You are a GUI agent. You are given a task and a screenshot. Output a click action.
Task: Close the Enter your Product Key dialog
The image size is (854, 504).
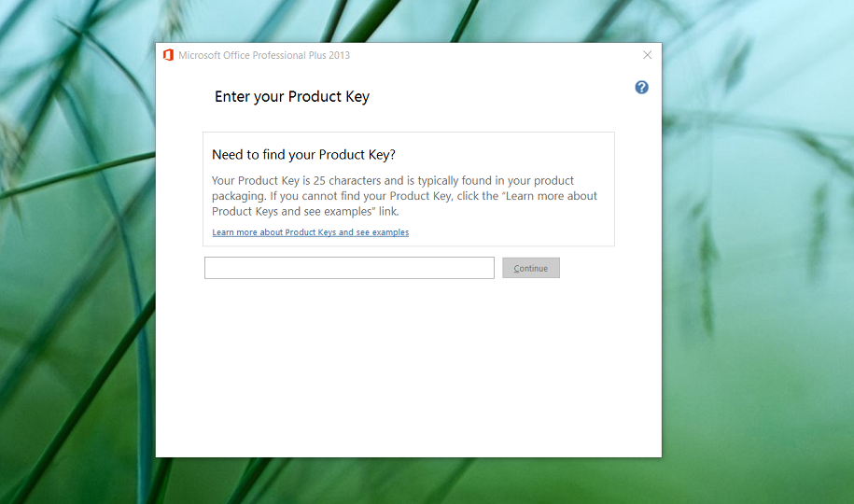[648, 55]
